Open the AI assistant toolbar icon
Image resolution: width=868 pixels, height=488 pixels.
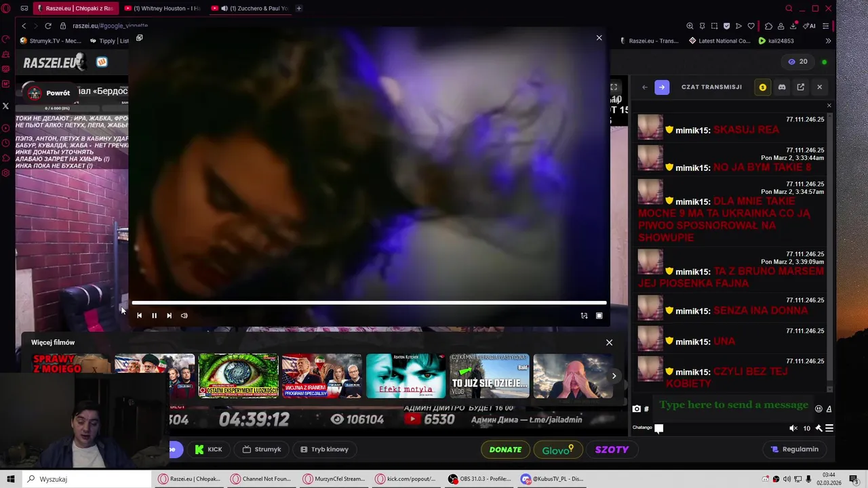point(809,26)
